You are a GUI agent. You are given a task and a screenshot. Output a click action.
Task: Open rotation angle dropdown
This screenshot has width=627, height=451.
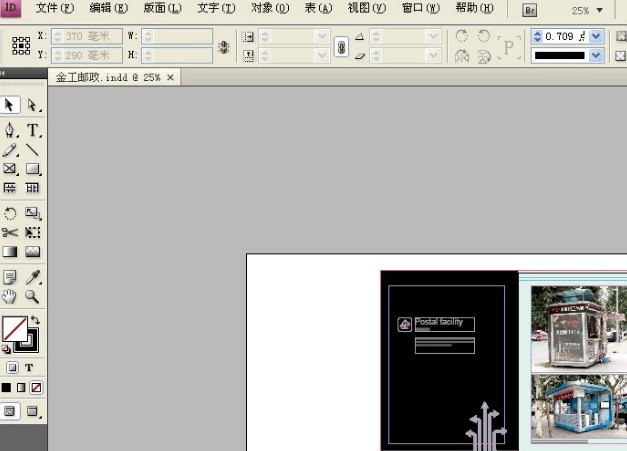point(433,37)
